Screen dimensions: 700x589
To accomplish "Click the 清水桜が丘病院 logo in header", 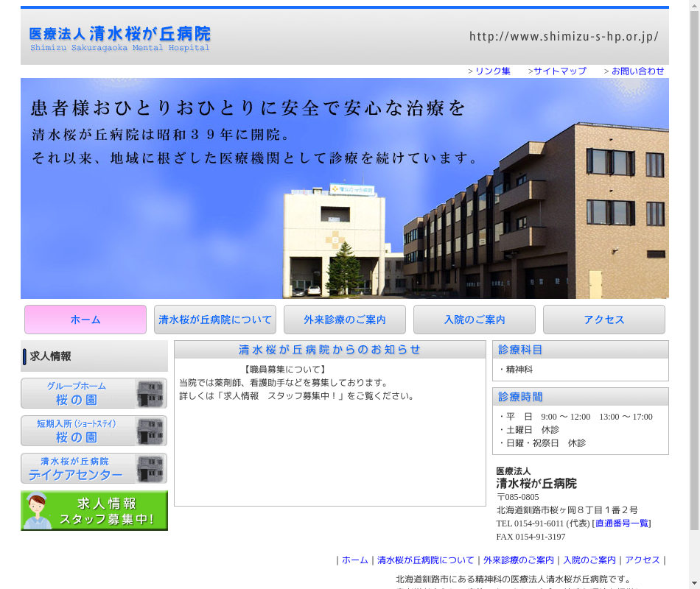I will pyautogui.click(x=120, y=38).
